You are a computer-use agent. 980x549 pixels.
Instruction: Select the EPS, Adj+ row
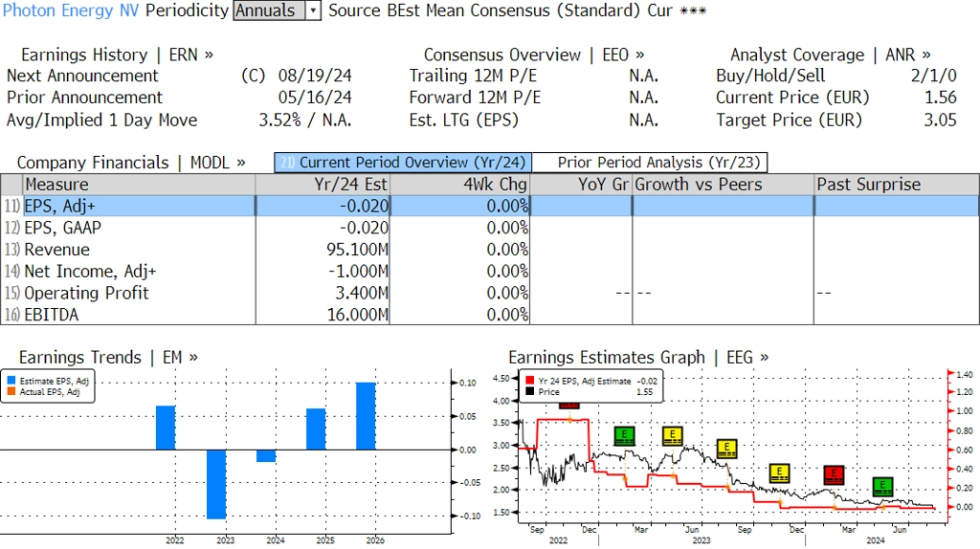(x=490, y=206)
